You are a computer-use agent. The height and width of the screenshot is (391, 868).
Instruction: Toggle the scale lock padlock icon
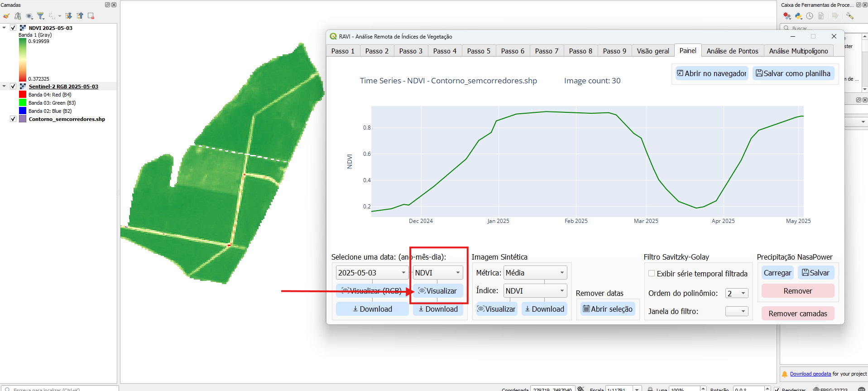pyautogui.click(x=650, y=389)
